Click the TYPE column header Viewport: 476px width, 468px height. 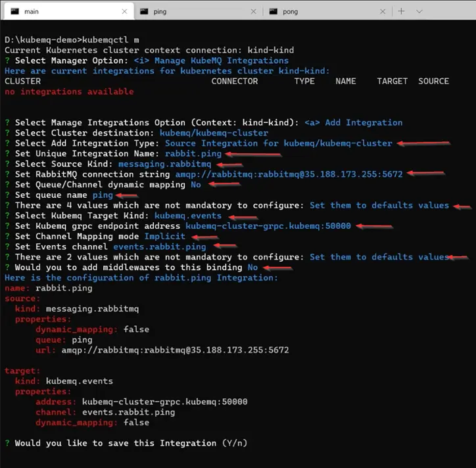pyautogui.click(x=304, y=81)
